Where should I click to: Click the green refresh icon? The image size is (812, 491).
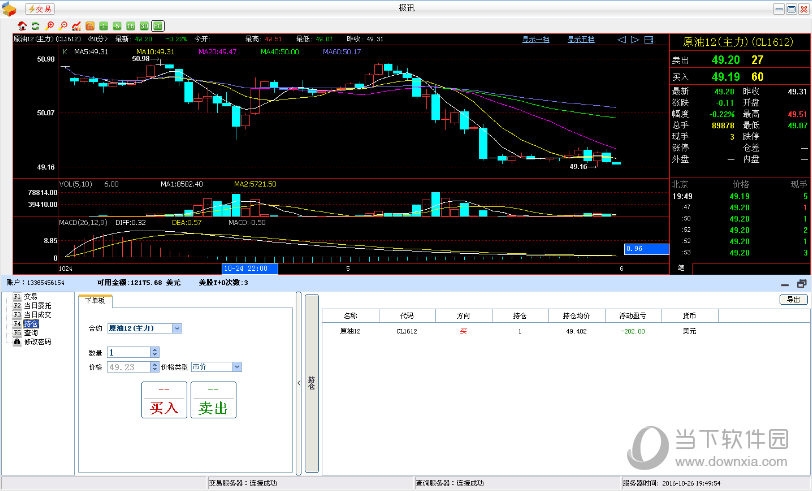(36, 25)
